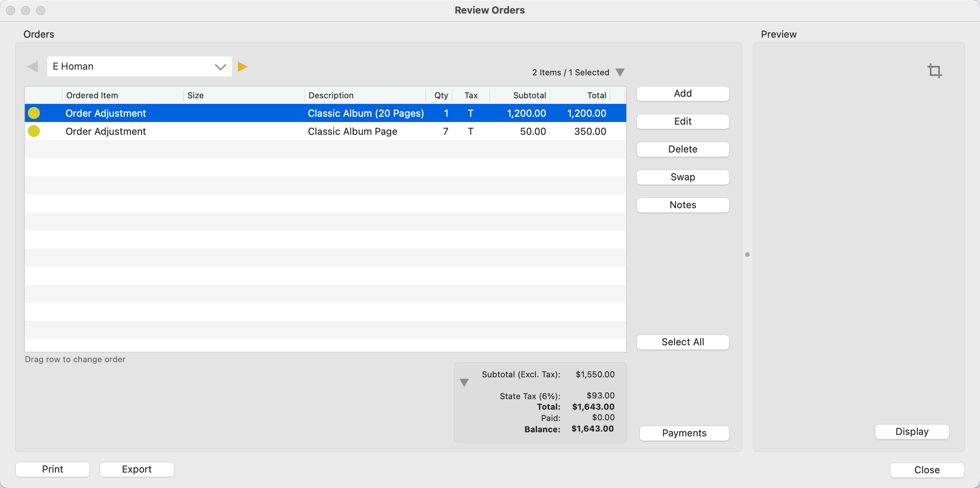980x488 pixels.
Task: Click the Display button under Preview
Action: 912,431
